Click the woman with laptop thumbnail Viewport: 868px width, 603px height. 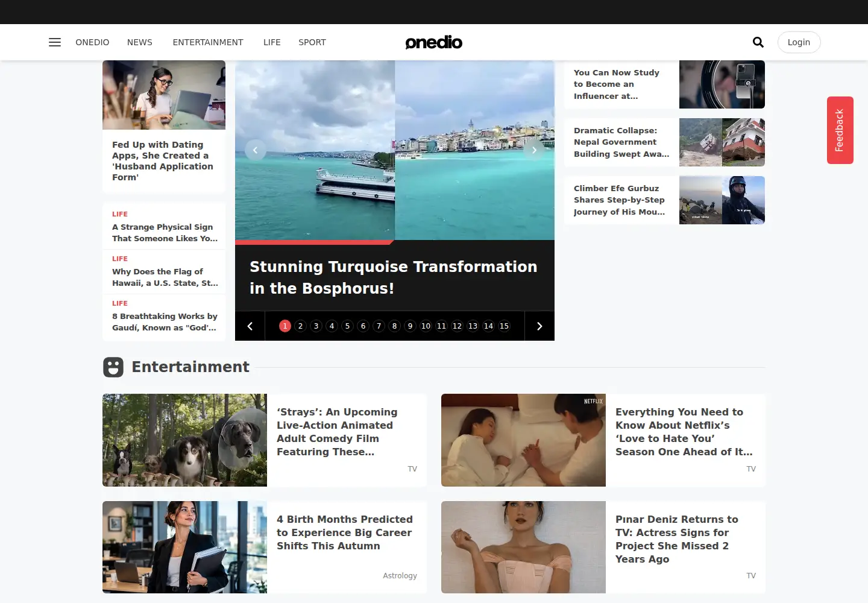(x=164, y=95)
